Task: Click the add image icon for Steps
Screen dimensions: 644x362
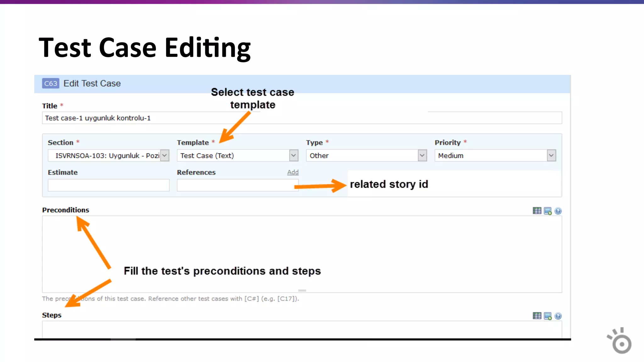Action: tap(547, 316)
